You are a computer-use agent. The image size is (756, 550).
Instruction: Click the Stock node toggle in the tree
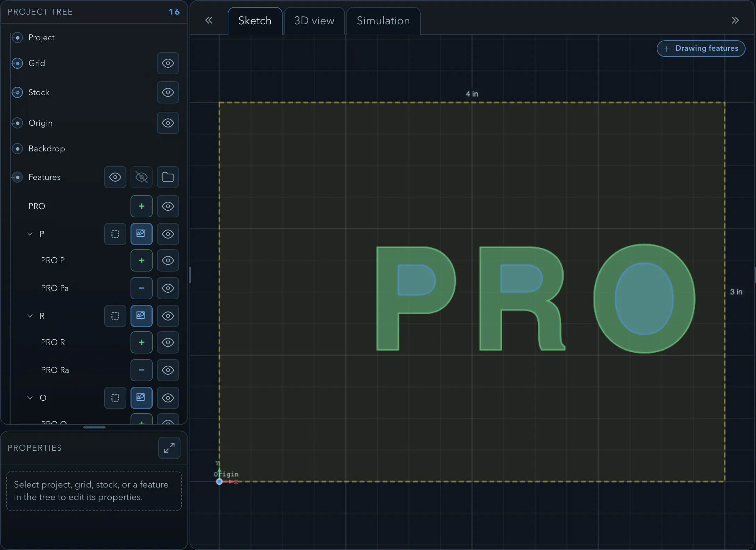[x=17, y=92]
